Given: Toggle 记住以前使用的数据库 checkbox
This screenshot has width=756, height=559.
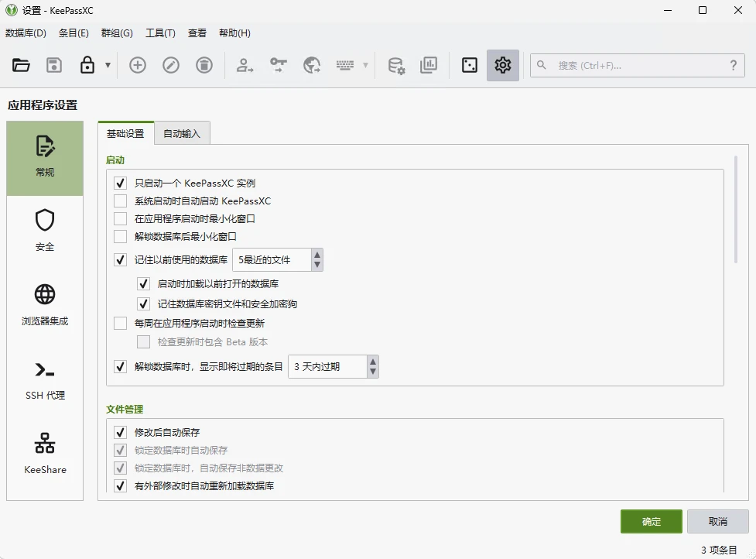Looking at the screenshot, I should 120,260.
